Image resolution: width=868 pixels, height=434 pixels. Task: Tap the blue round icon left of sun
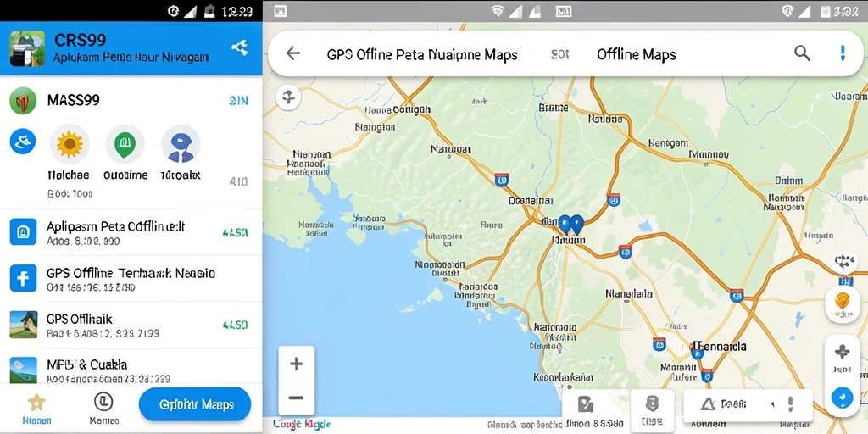click(x=23, y=142)
